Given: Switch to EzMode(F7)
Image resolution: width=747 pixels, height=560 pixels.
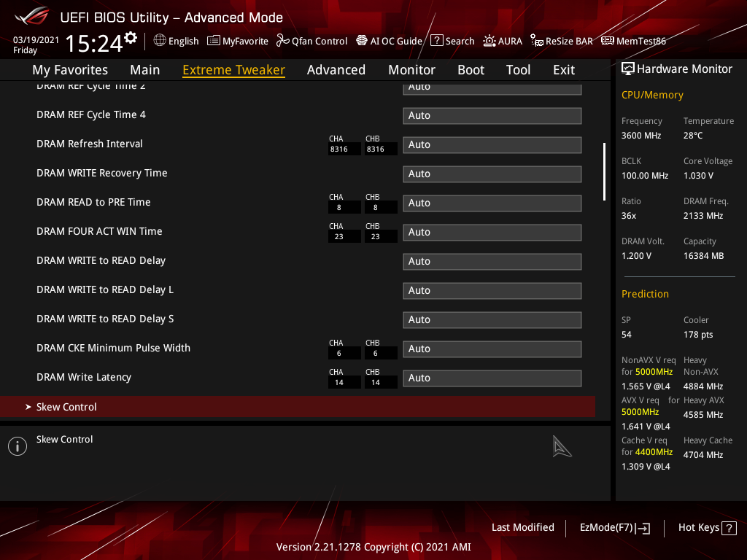Looking at the screenshot, I should (614, 528).
